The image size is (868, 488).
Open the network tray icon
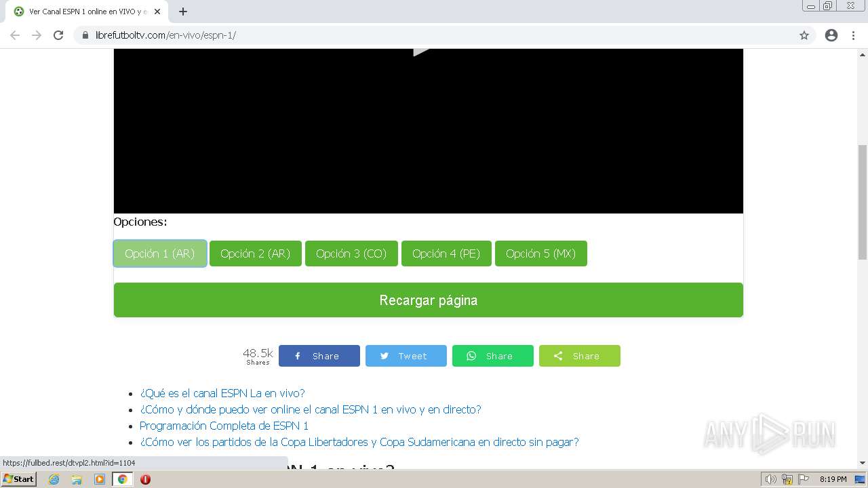[787, 479]
